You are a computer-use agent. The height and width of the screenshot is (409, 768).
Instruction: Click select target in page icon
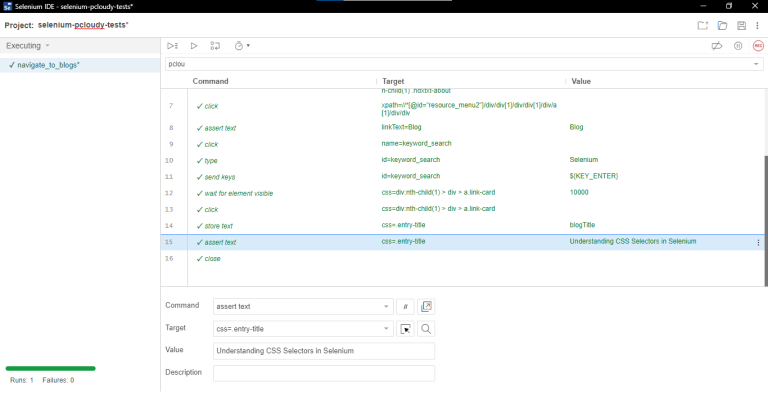[x=407, y=329]
